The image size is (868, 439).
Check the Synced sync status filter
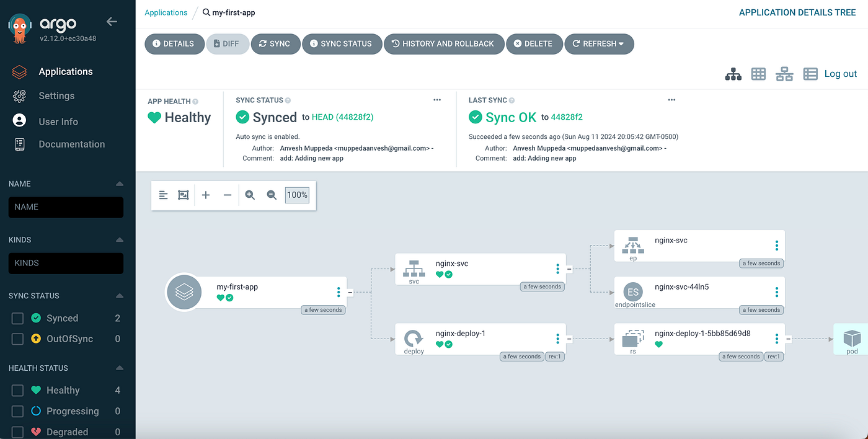(x=19, y=317)
